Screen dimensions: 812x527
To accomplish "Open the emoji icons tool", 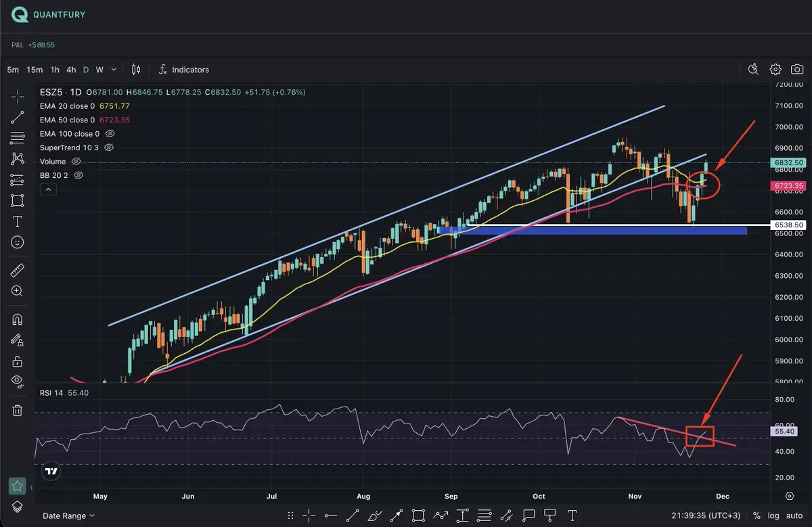I will 18,242.
